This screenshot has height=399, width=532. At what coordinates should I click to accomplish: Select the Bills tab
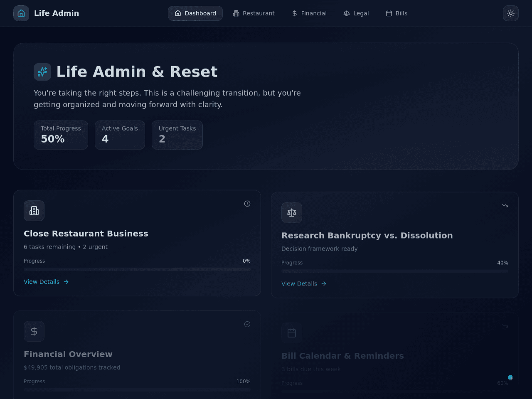pyautogui.click(x=397, y=13)
